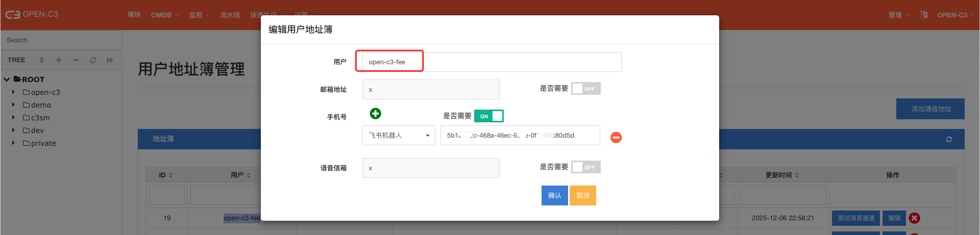Open the 管理 menu in top bar
The height and width of the screenshot is (235, 980).
click(x=898, y=15)
